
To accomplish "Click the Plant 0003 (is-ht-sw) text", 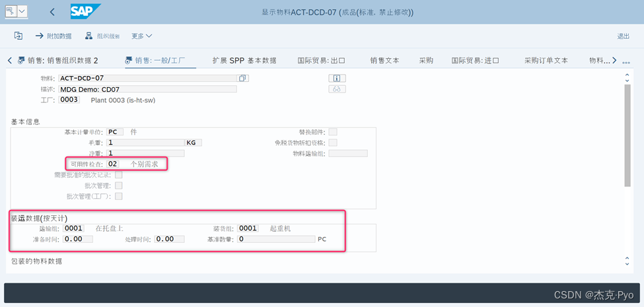I will point(123,100).
